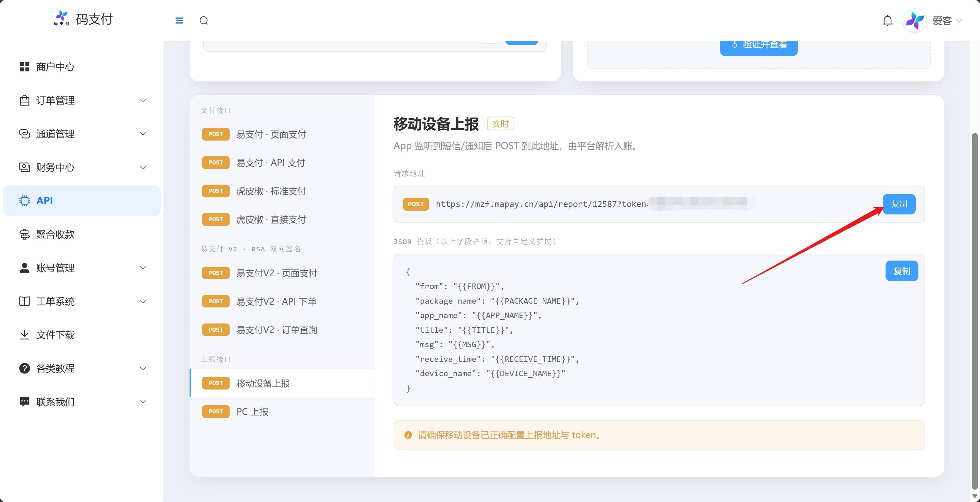Click the token warning notice text
The height and width of the screenshot is (502, 980).
[510, 435]
